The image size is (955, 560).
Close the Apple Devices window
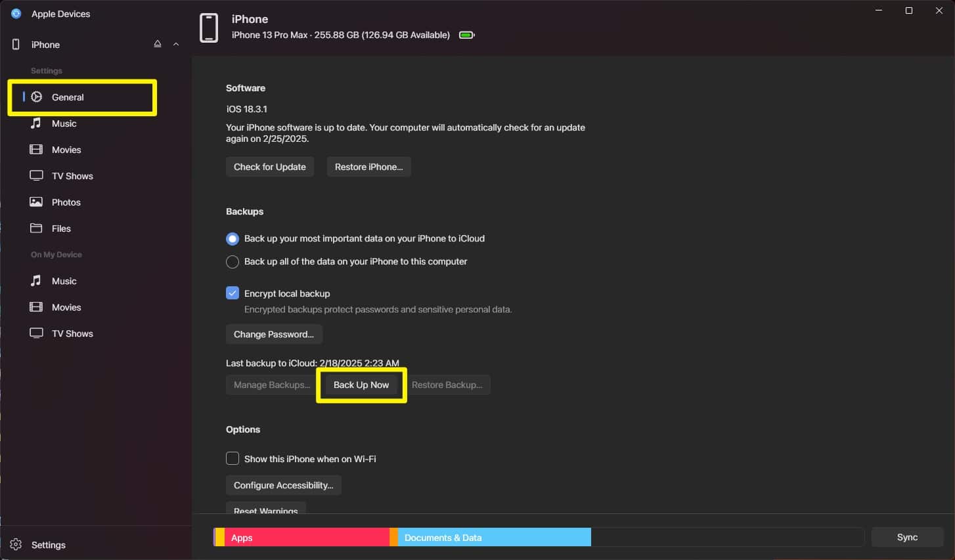click(x=939, y=11)
